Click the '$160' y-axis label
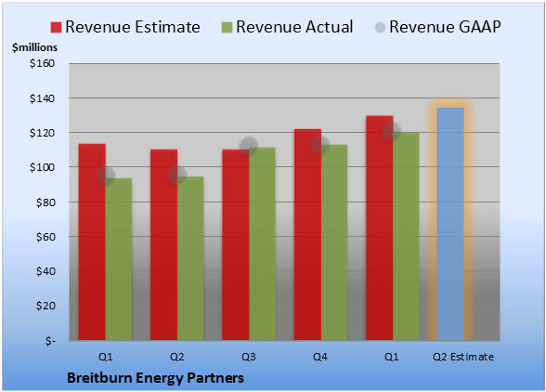Screen dimensions: 546x392 coord(42,63)
